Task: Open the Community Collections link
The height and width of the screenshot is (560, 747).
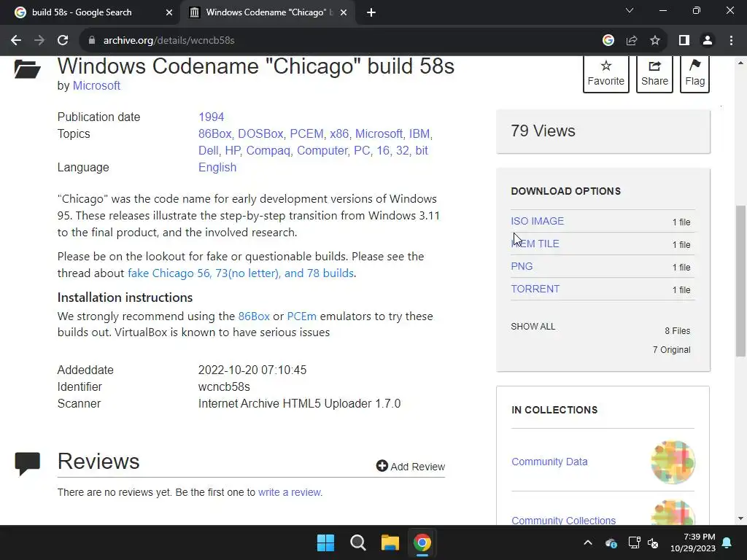Action: click(x=564, y=520)
